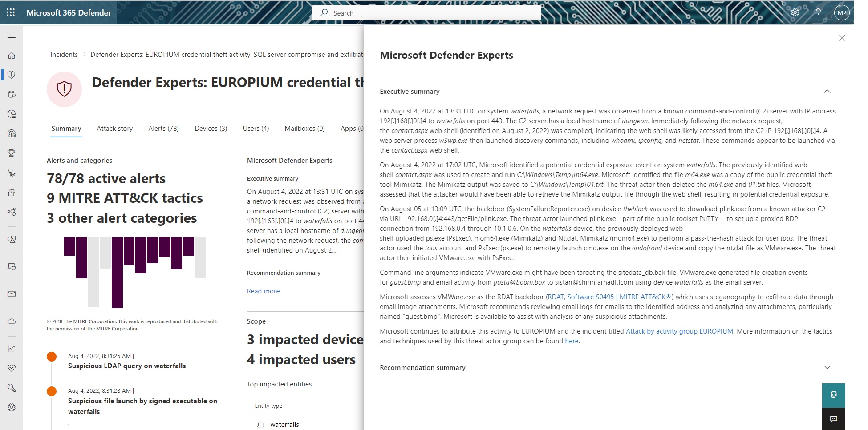Switch to the Attack story tab
The width and height of the screenshot is (868, 430).
(x=114, y=129)
